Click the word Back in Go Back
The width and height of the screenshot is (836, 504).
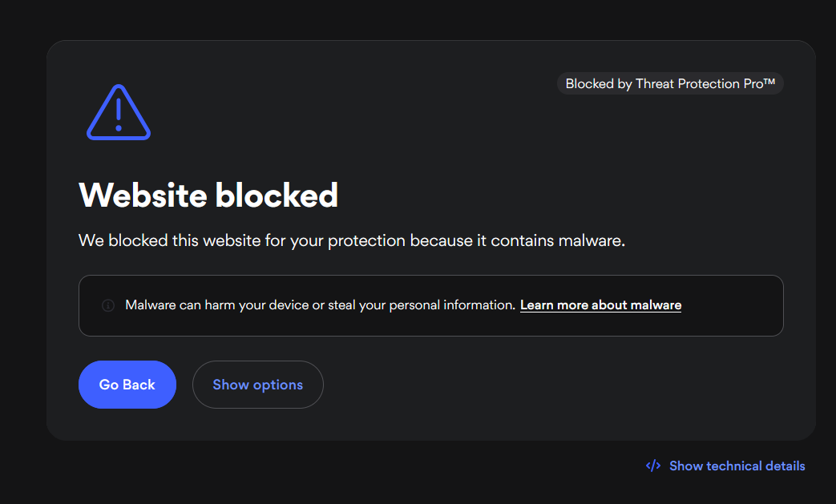[x=139, y=385]
